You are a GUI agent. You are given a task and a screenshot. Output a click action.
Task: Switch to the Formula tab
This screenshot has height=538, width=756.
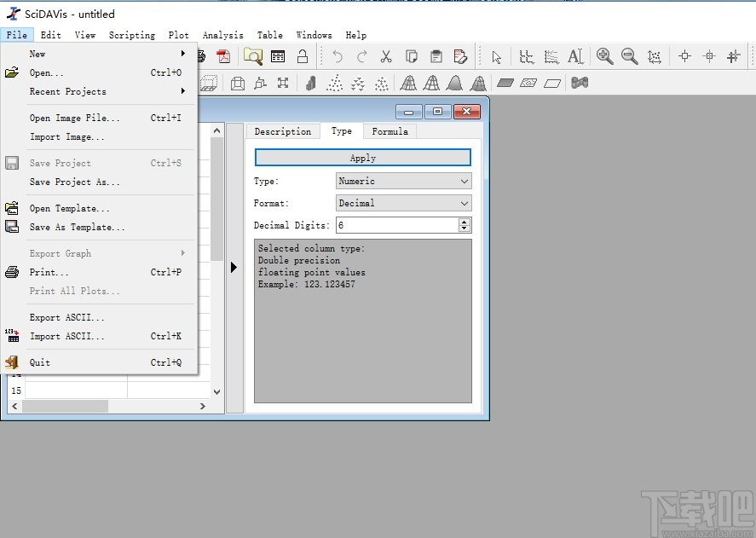point(390,131)
